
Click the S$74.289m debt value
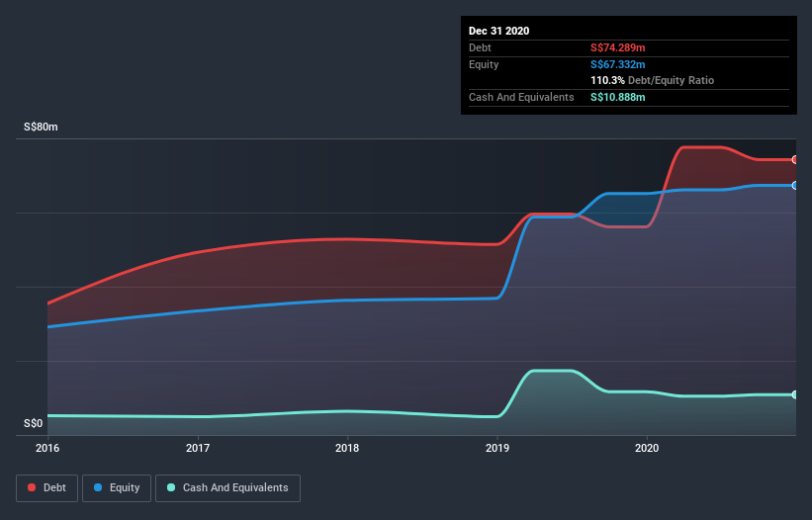618,47
